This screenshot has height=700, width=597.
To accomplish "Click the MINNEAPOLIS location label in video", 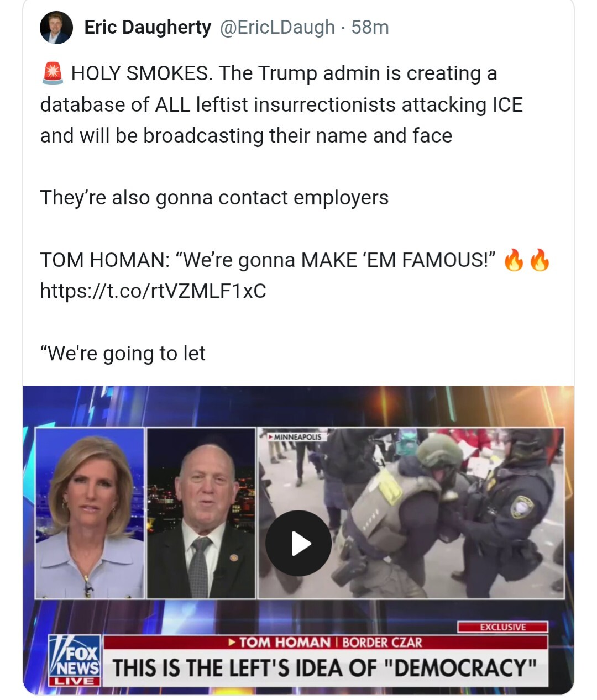I will tap(295, 436).
